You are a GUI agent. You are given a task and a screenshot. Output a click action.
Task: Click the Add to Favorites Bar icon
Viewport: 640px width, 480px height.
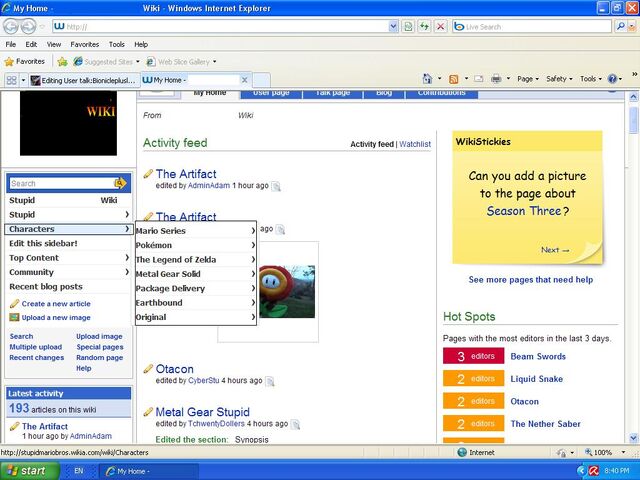[x=62, y=62]
